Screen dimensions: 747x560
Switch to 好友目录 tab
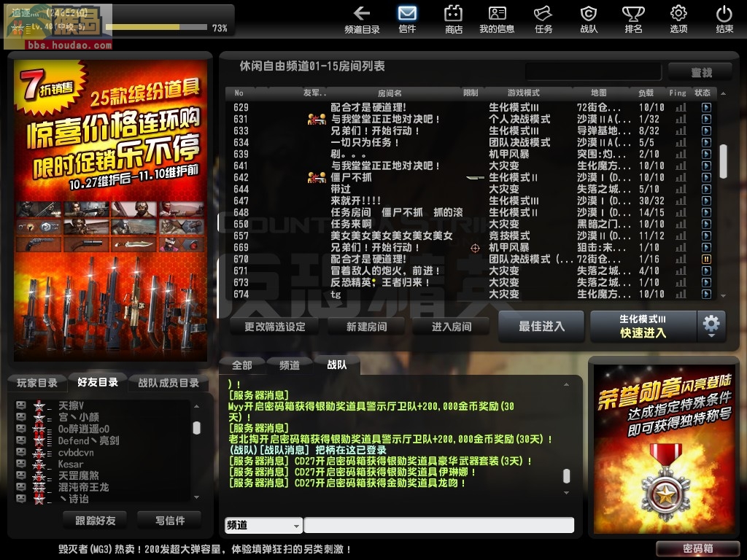[98, 382]
